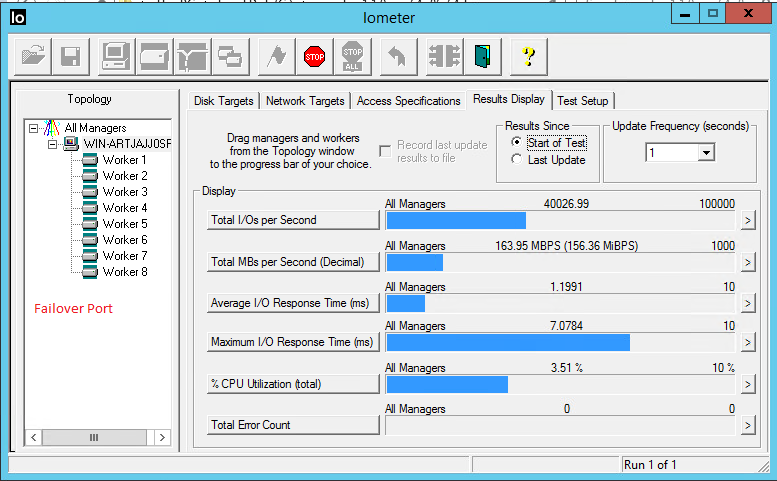
Task: Start tests with the flag icon
Action: tap(277, 56)
